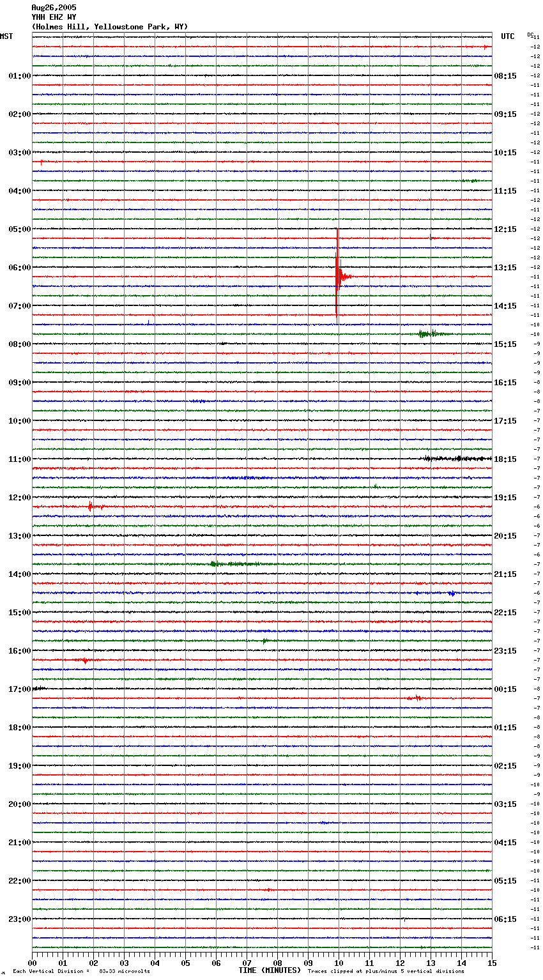Click the 00:15 UTC time label
Image resolution: width=543 pixels, height=980 pixels.
pyautogui.click(x=505, y=689)
